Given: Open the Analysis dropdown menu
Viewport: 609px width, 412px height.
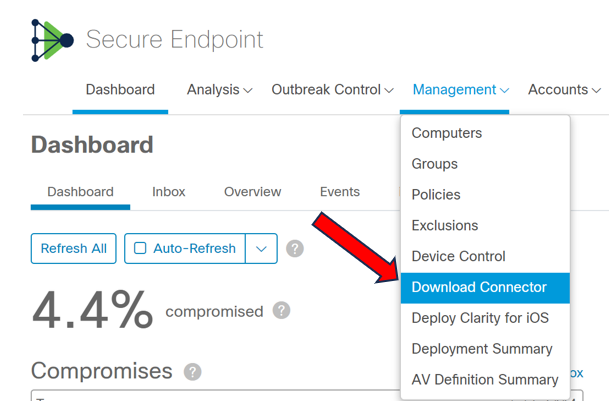Looking at the screenshot, I should pos(219,90).
